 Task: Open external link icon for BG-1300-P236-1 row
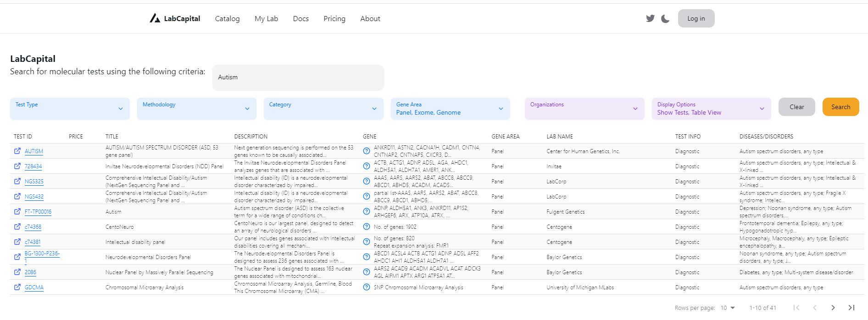click(x=17, y=257)
